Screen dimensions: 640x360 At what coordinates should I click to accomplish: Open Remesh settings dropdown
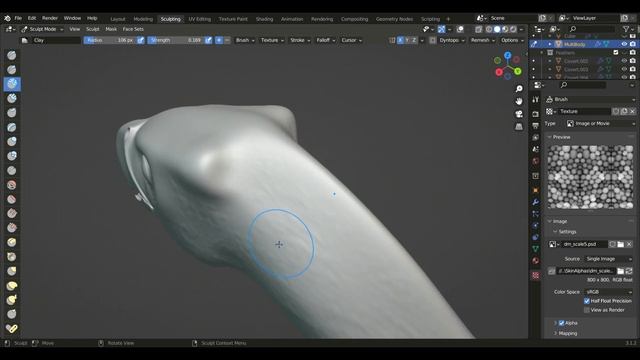click(x=483, y=40)
